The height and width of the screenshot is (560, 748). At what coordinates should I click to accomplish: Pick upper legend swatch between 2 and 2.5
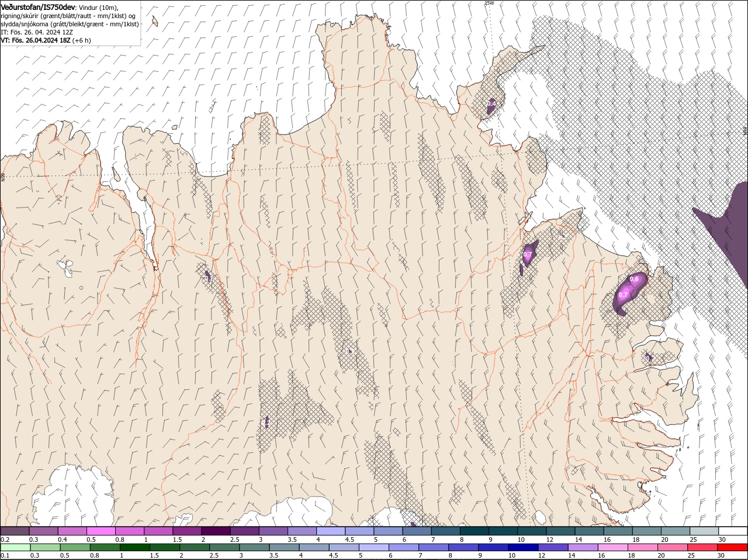(216, 531)
